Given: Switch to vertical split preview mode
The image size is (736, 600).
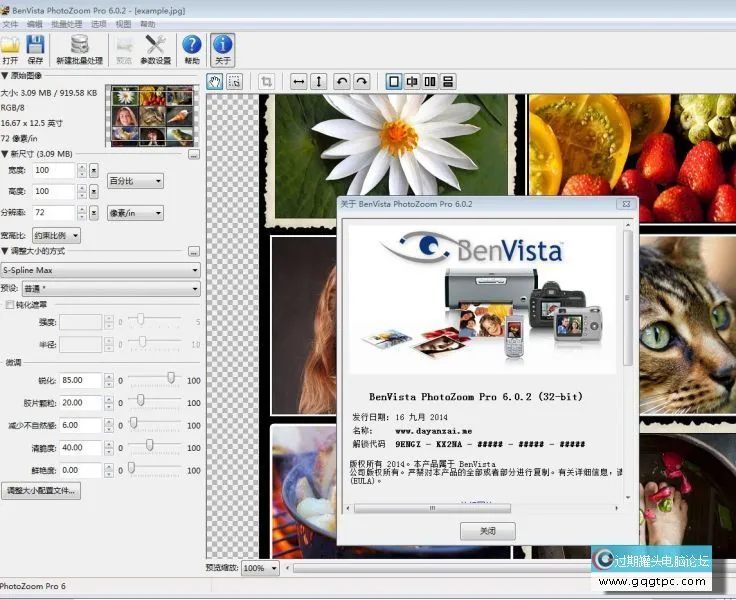Looking at the screenshot, I should [412, 82].
